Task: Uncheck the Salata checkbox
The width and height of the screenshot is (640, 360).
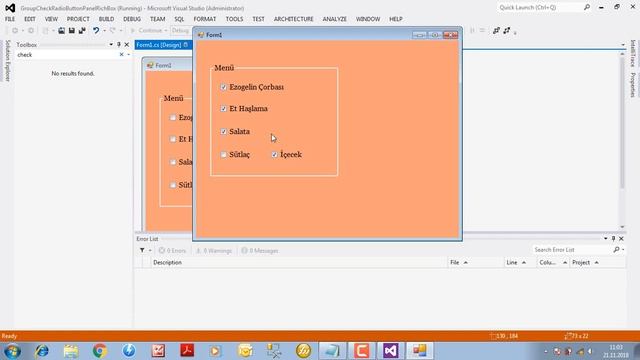Action: 224,131
